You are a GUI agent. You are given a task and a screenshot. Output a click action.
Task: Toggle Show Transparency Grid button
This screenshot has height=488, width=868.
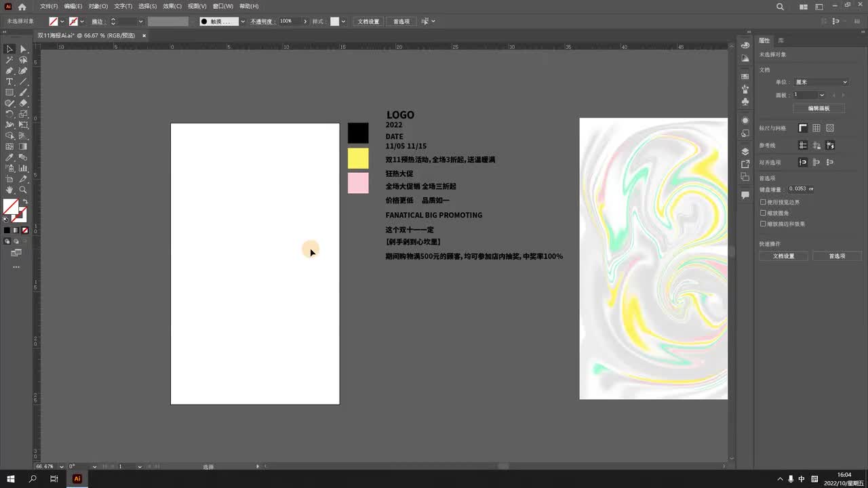pyautogui.click(x=830, y=128)
